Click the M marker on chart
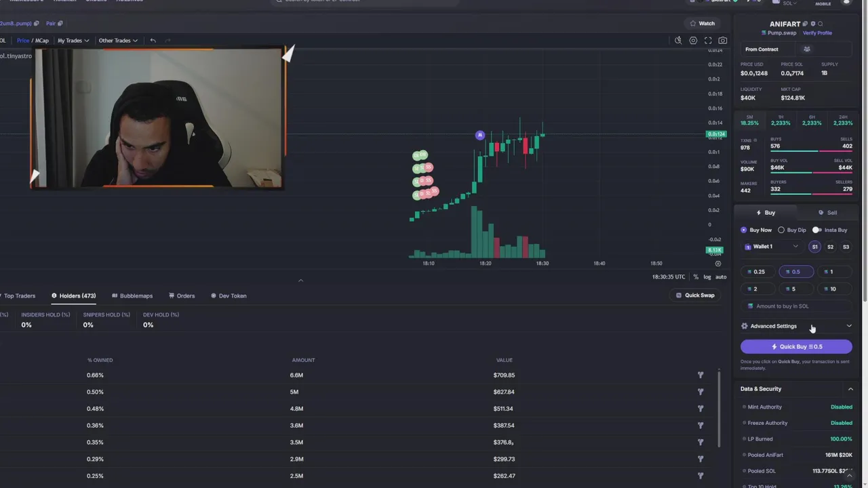Image resolution: width=868 pixels, height=488 pixels. [x=480, y=136]
